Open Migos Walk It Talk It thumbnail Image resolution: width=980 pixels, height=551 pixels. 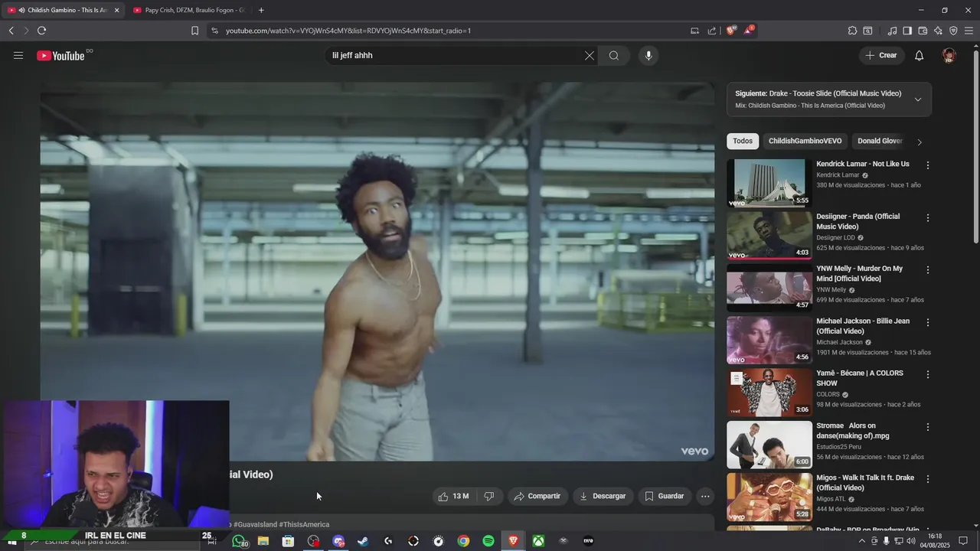tap(769, 497)
